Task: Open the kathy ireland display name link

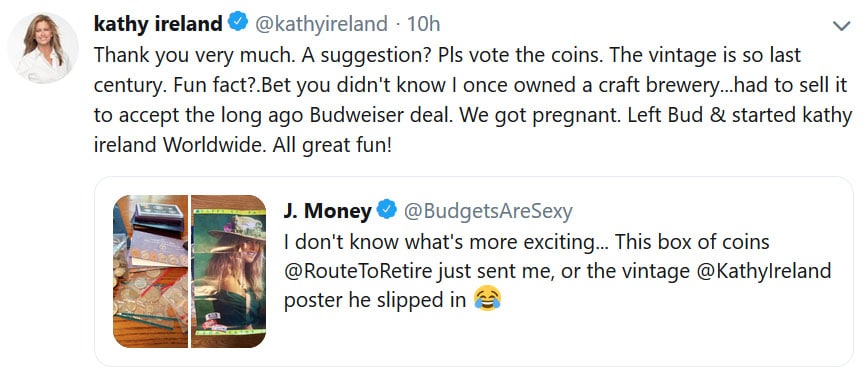Action: (x=158, y=23)
